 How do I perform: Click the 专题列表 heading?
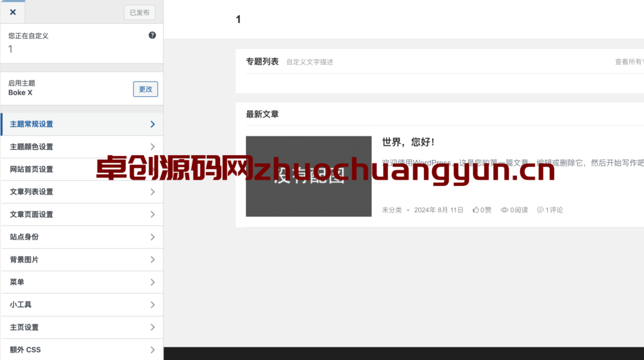pos(262,62)
